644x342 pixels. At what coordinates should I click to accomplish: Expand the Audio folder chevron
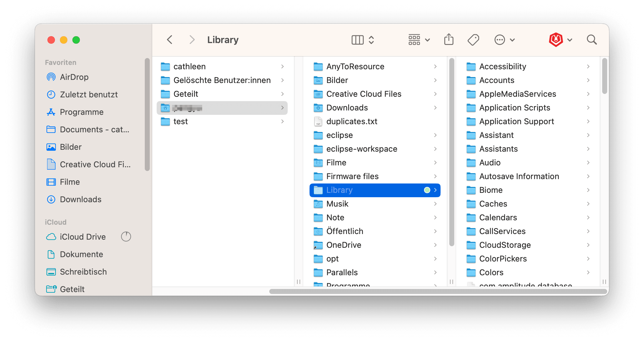tap(588, 163)
